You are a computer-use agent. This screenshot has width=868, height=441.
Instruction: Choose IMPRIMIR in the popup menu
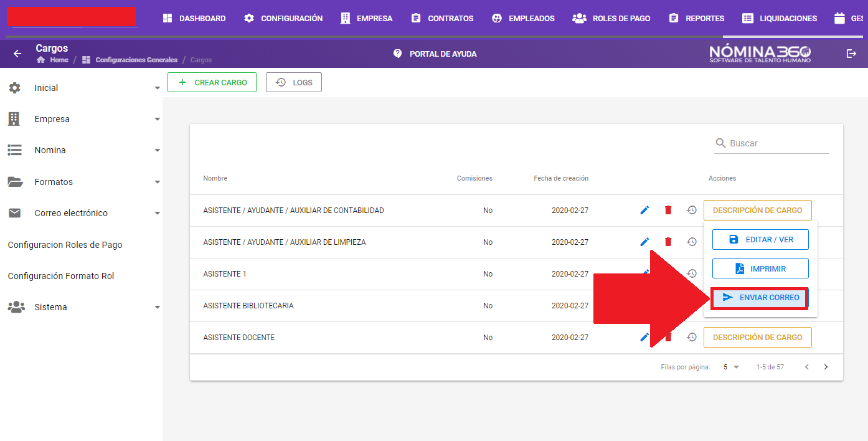760,269
